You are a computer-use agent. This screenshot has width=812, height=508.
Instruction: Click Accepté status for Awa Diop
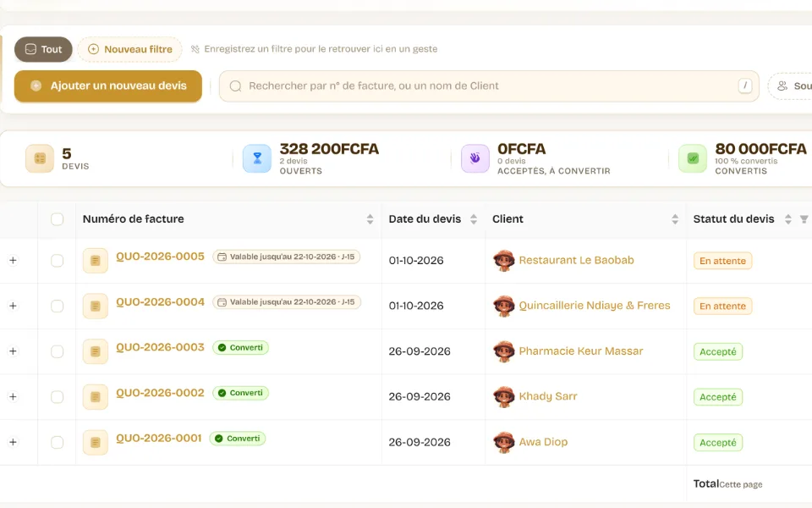click(718, 443)
